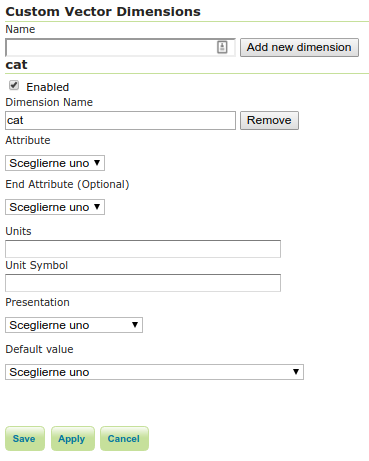This screenshot has width=369, height=461.
Task: Expand the Default value dropdown
Action: click(x=154, y=372)
